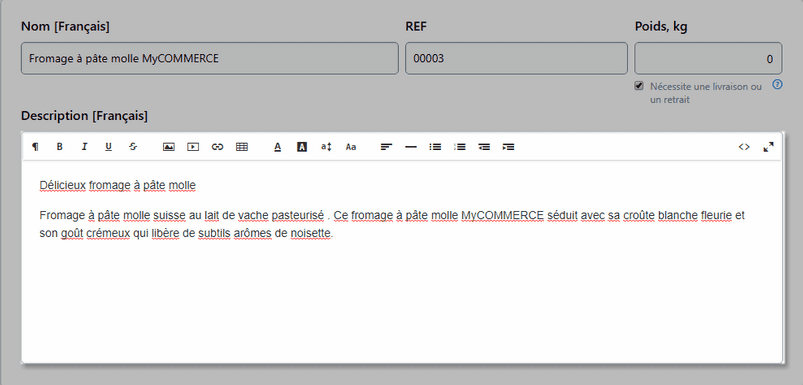Open the text color picker
803x385 pixels.
(278, 147)
